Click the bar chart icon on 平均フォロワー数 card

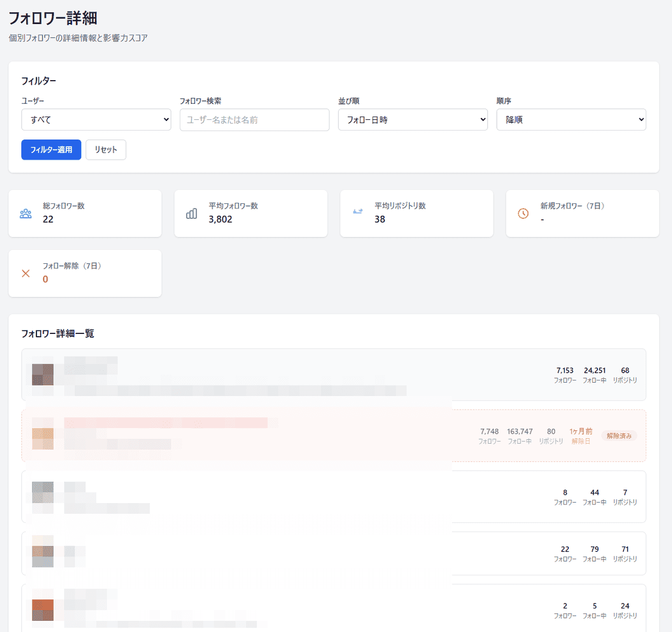tap(191, 213)
